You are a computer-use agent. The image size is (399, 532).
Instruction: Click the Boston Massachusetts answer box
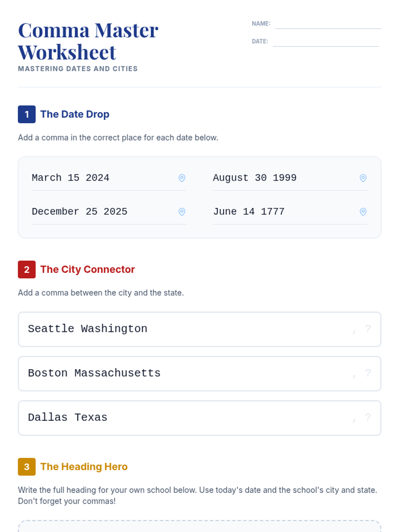point(199,373)
